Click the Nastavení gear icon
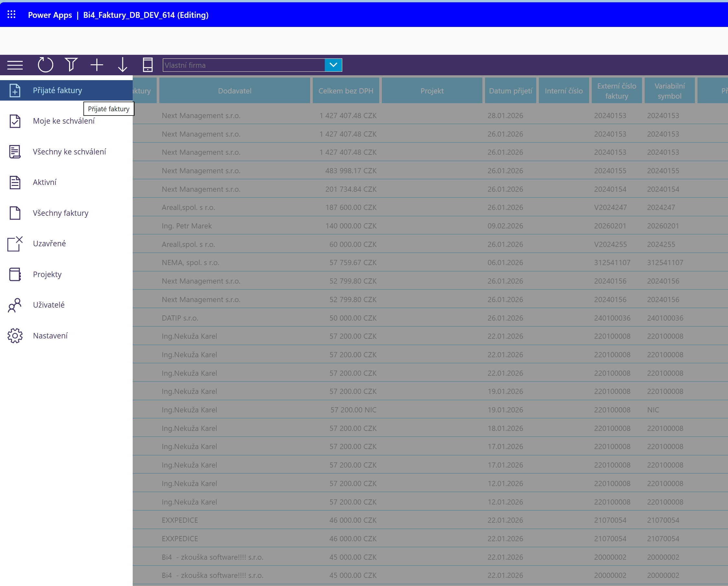The image size is (728, 586). pos(15,336)
